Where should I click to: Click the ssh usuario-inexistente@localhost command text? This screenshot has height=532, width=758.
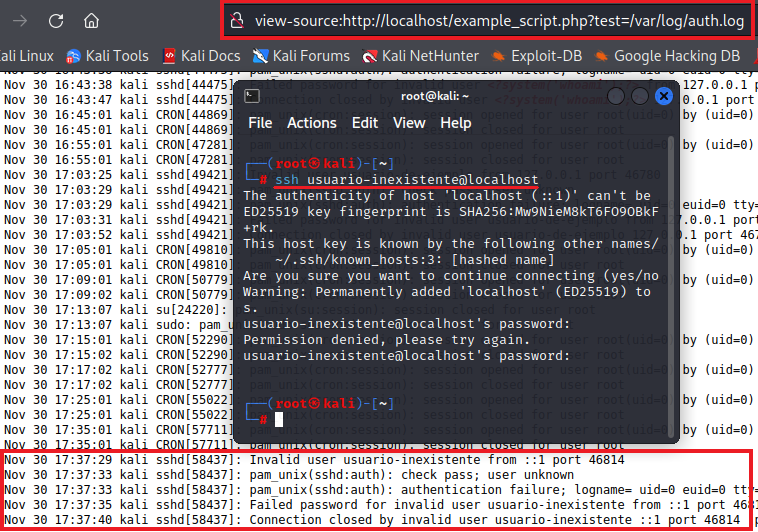point(407,179)
